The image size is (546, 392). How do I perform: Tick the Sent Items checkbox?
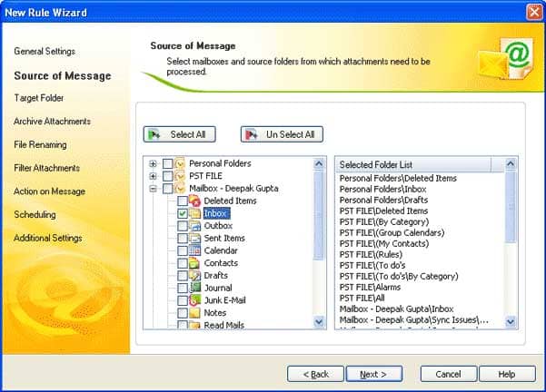183,239
